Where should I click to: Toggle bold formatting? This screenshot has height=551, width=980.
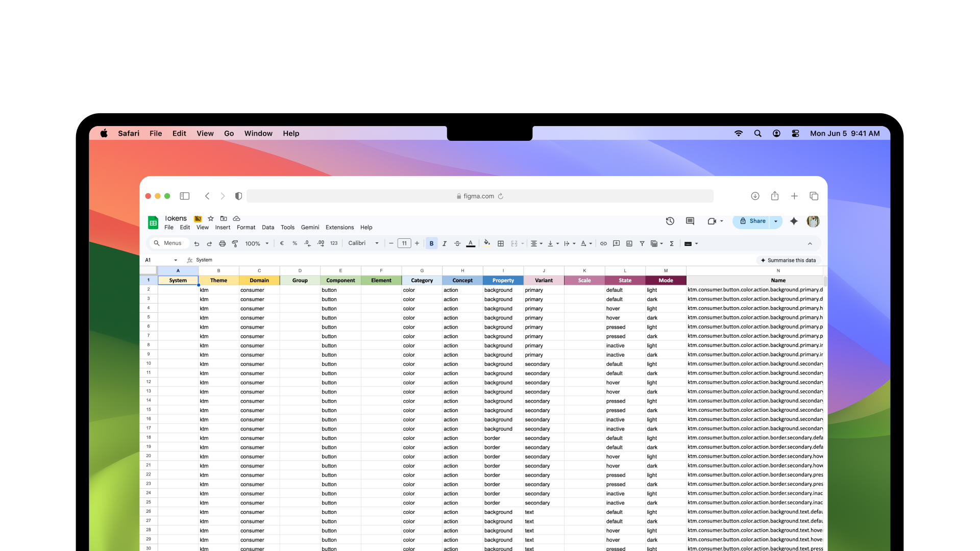click(x=432, y=244)
